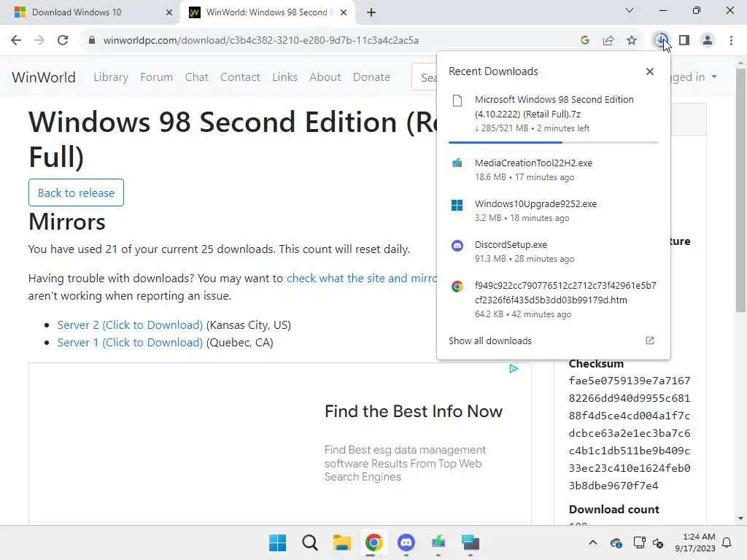The height and width of the screenshot is (560, 747).
Task: Click Show all downloads
Action: coord(490,341)
